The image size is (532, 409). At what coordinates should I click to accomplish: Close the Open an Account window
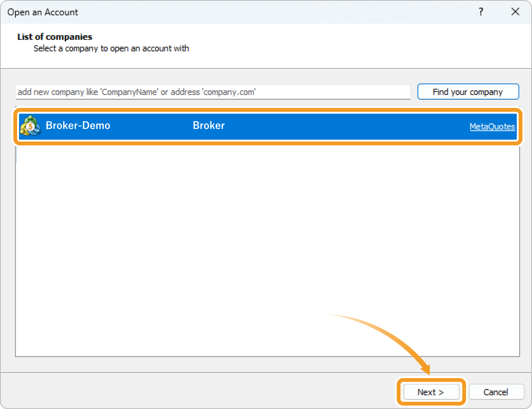(x=515, y=12)
